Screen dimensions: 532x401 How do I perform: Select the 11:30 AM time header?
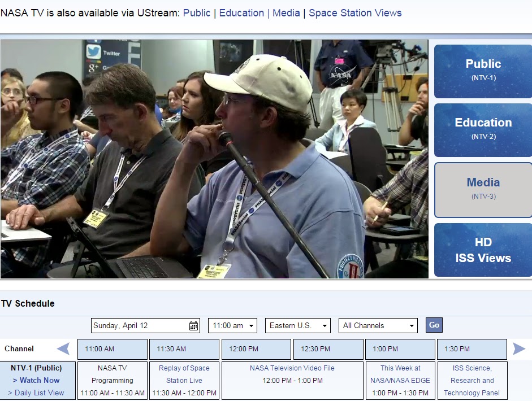[184, 349]
